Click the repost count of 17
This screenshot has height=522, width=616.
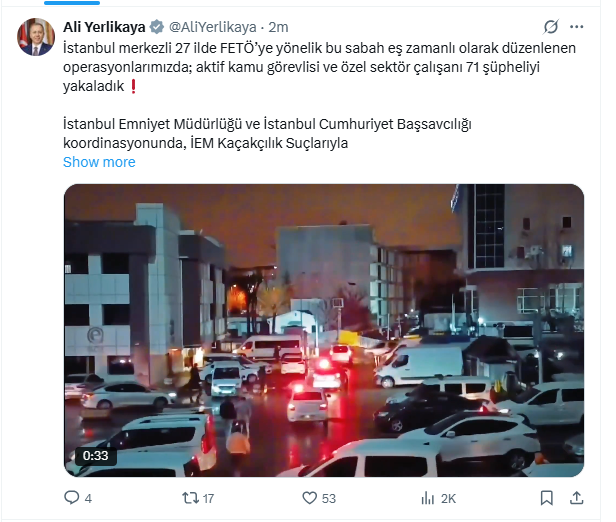pos(208,498)
